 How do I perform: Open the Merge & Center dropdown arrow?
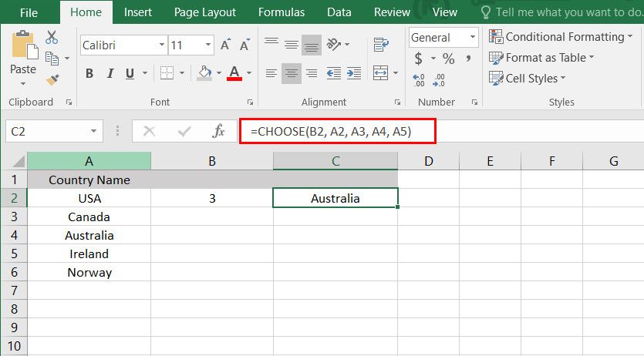click(x=396, y=73)
